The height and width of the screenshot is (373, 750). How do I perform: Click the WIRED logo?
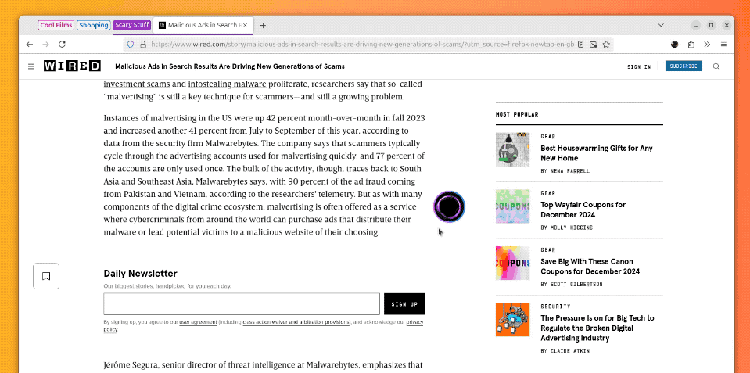click(72, 66)
